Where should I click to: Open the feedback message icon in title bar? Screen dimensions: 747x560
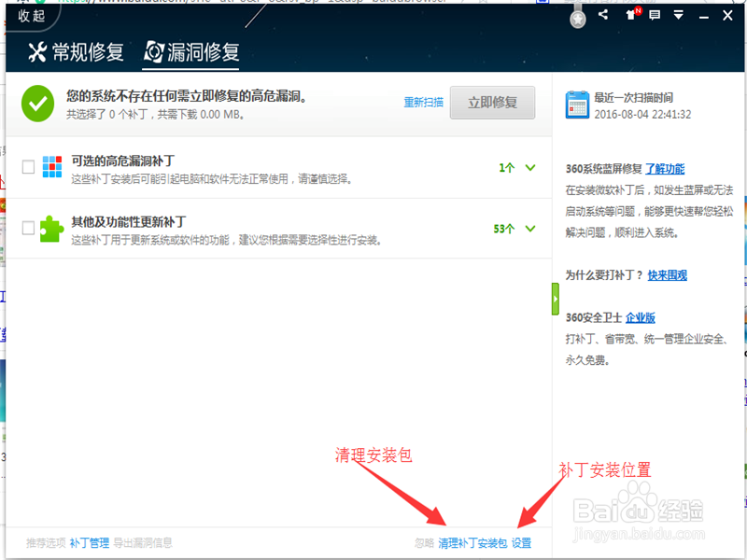[655, 14]
